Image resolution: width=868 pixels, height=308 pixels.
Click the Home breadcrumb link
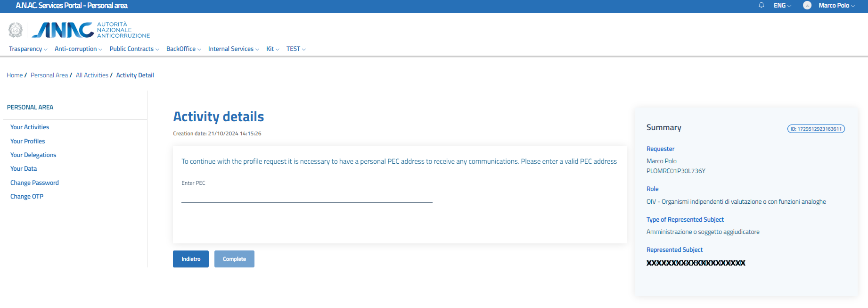pyautogui.click(x=15, y=75)
